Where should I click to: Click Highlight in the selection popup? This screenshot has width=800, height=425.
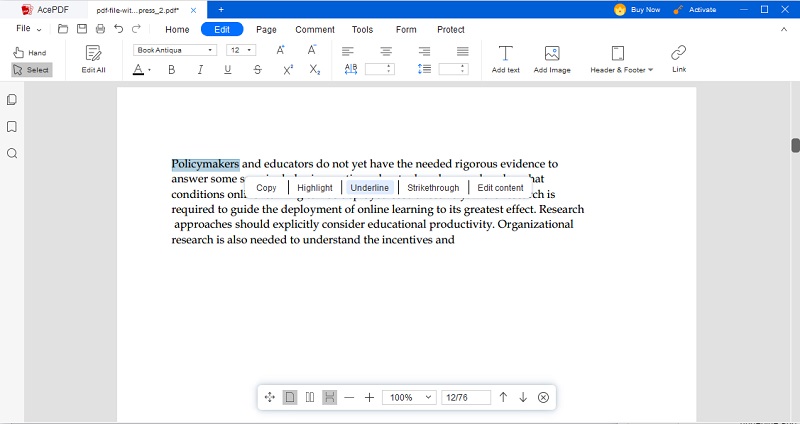tap(315, 188)
